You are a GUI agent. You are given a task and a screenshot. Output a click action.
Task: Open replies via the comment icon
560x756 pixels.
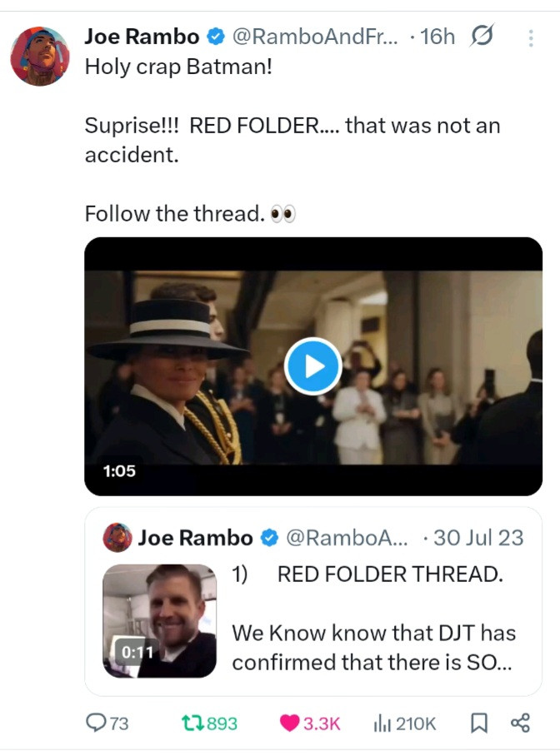pos(98,723)
